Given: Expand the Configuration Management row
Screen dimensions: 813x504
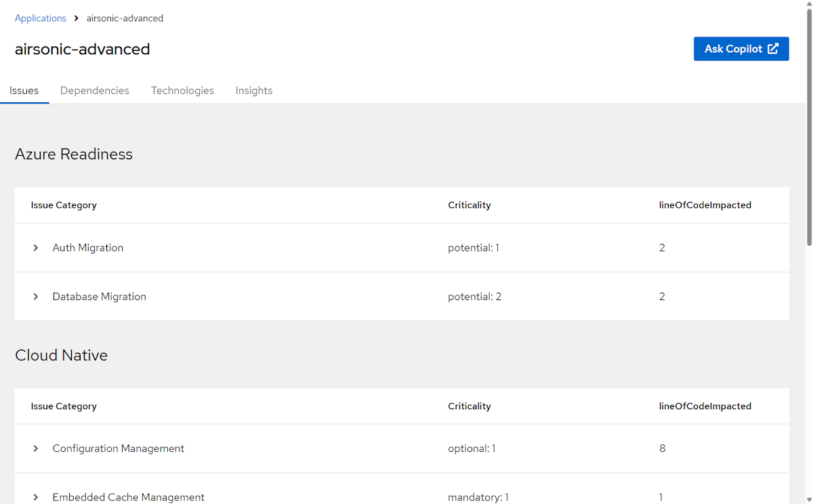Looking at the screenshot, I should [x=36, y=448].
